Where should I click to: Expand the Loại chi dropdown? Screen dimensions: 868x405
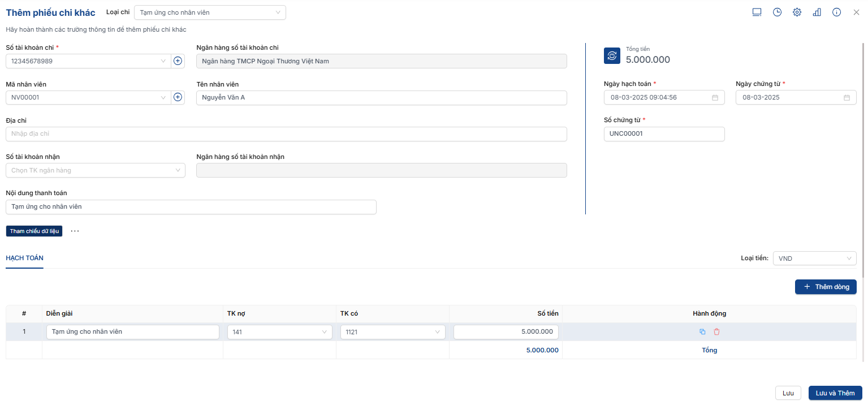pos(210,12)
